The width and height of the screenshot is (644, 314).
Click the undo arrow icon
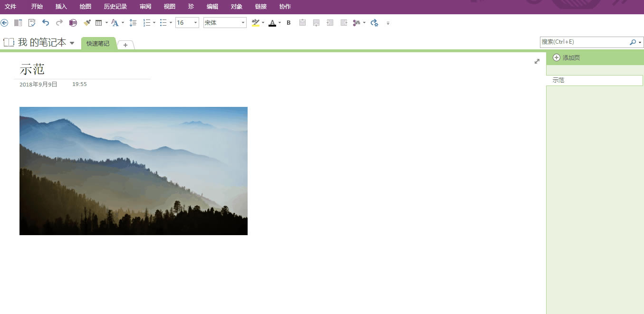(x=46, y=22)
